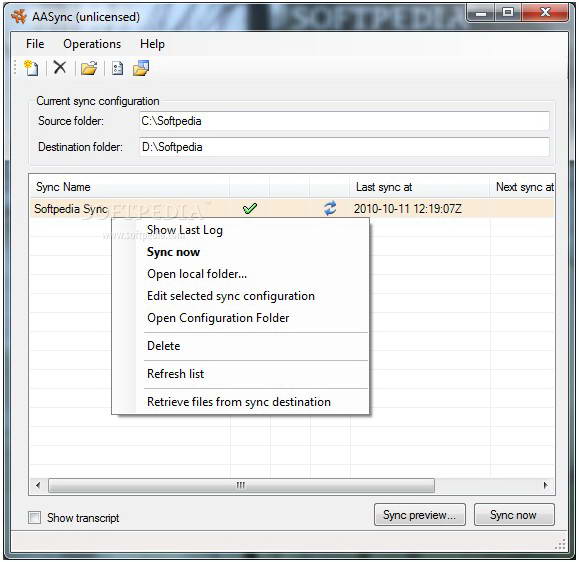Click the scrollbar left arrow
This screenshot has width=579, height=562.
tap(38, 485)
